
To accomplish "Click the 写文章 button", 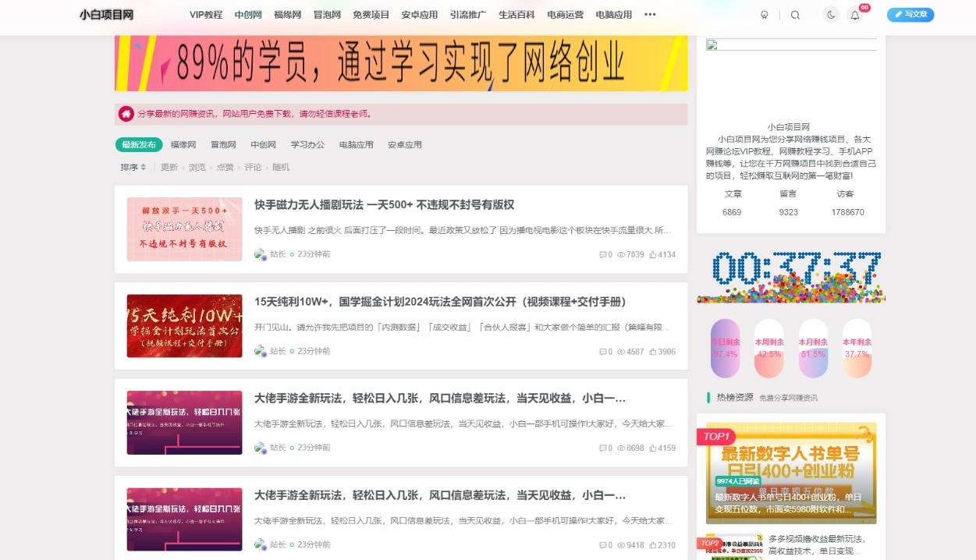I will (x=910, y=15).
